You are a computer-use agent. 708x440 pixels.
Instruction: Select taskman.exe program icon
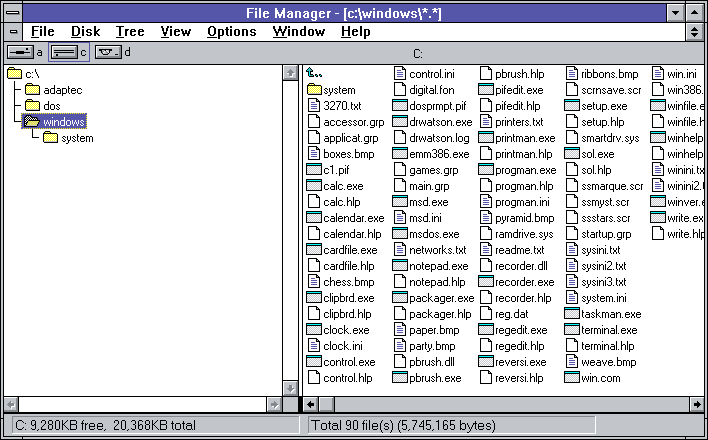tap(572, 313)
